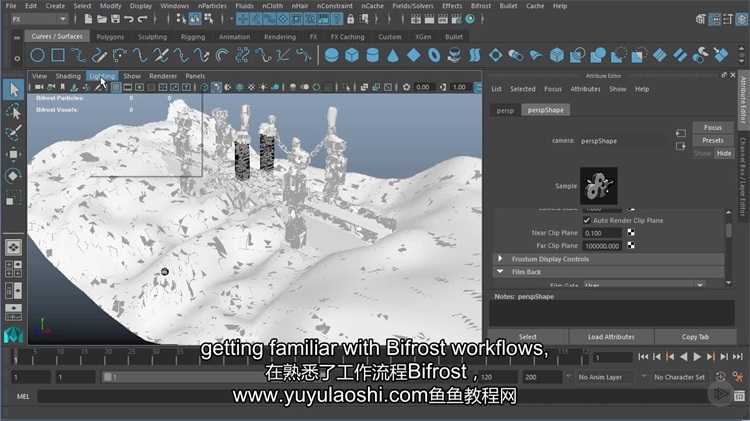
Task: Pick the Rotate tool in toolbox
Action: (13, 176)
